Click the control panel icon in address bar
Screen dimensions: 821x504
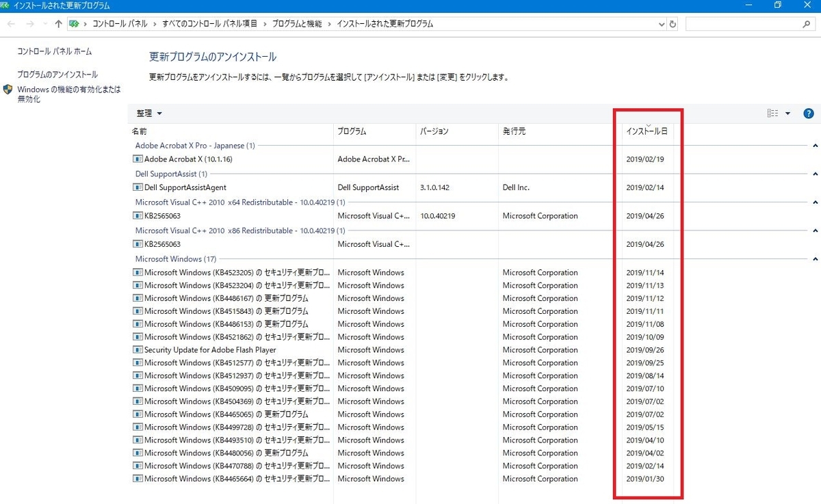pyautogui.click(x=74, y=24)
